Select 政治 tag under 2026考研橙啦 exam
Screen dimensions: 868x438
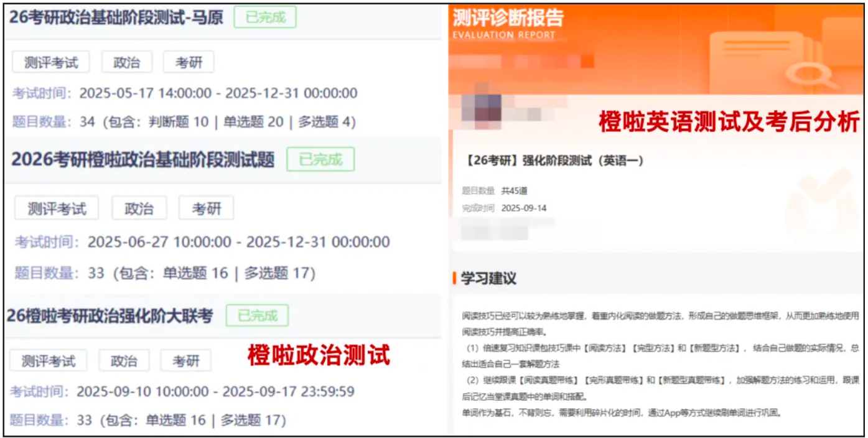(139, 208)
